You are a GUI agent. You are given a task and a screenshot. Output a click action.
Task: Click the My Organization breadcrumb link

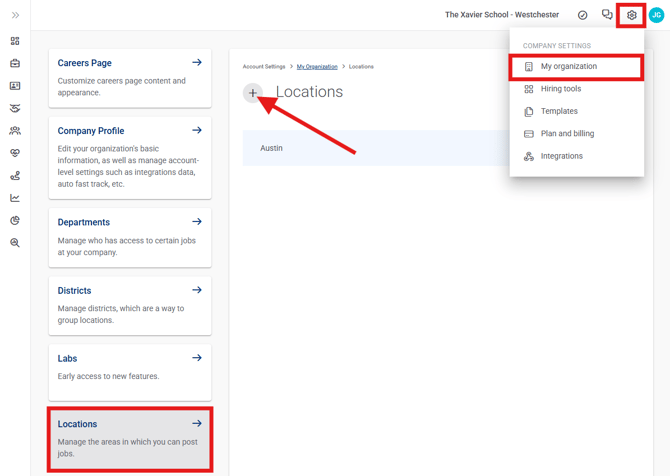[317, 67]
